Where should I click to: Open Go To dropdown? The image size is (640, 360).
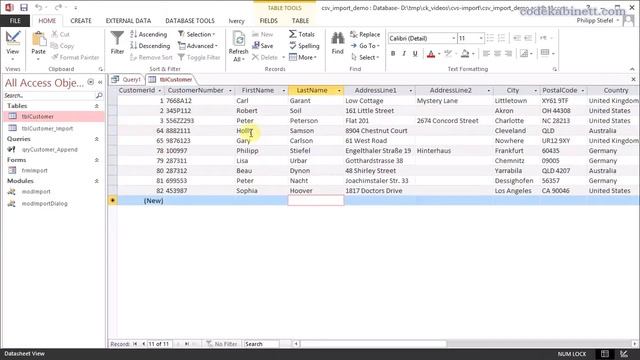pyautogui.click(x=365, y=46)
